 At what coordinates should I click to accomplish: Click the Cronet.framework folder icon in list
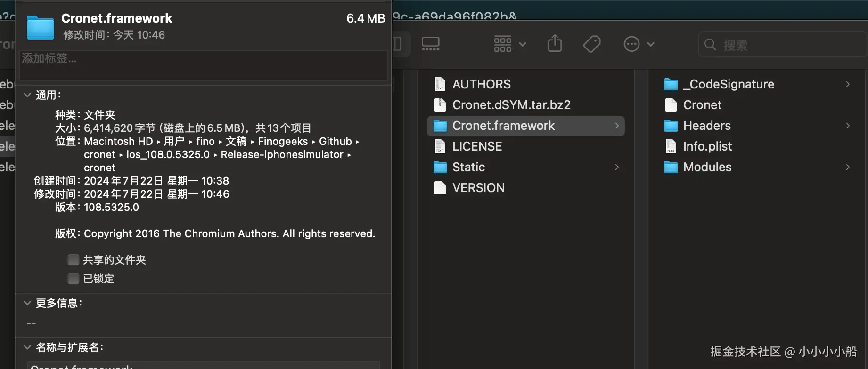pyautogui.click(x=440, y=126)
